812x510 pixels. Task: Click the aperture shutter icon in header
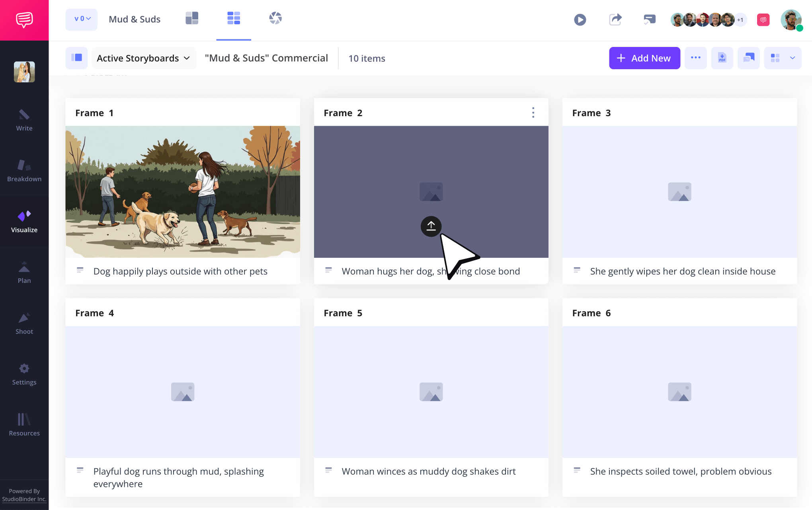tap(275, 18)
